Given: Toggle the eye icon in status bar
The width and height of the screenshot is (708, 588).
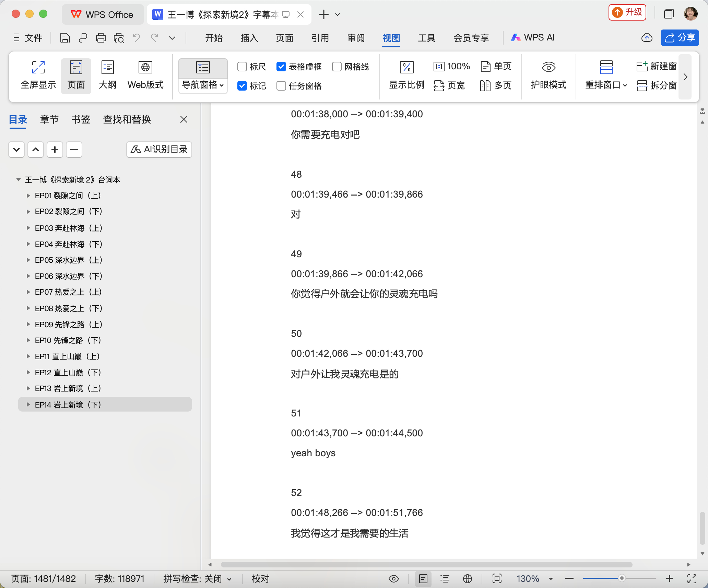Looking at the screenshot, I should [x=394, y=579].
